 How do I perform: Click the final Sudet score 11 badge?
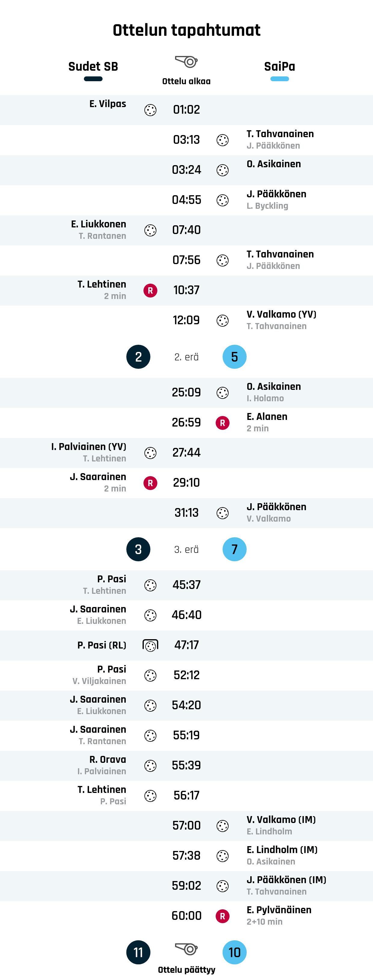click(x=139, y=952)
